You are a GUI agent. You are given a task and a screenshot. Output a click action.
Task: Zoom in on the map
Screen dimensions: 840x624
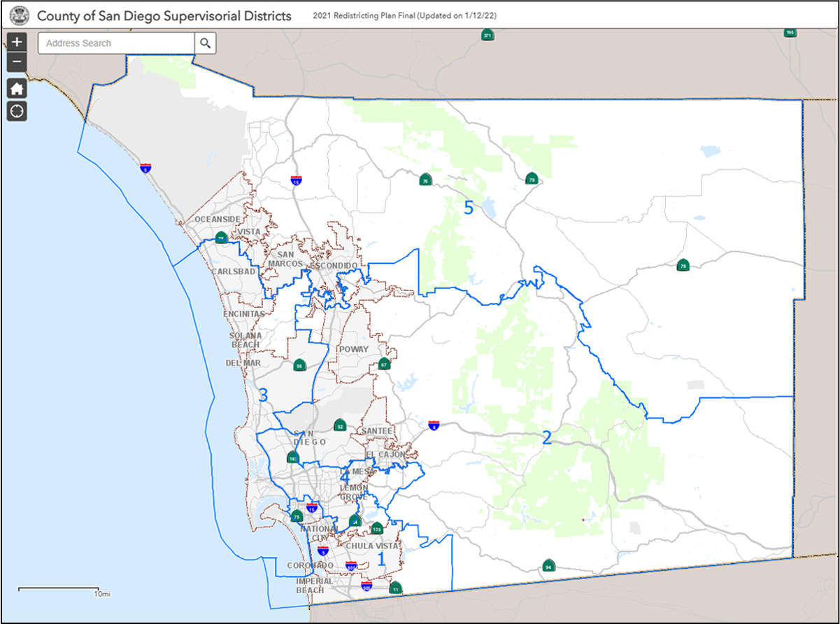[x=17, y=42]
